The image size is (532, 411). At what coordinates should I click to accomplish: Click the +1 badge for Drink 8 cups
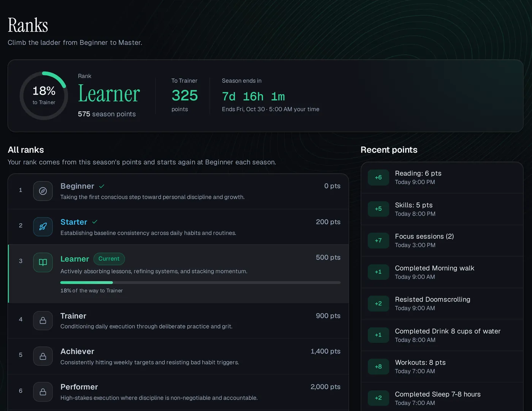click(378, 335)
